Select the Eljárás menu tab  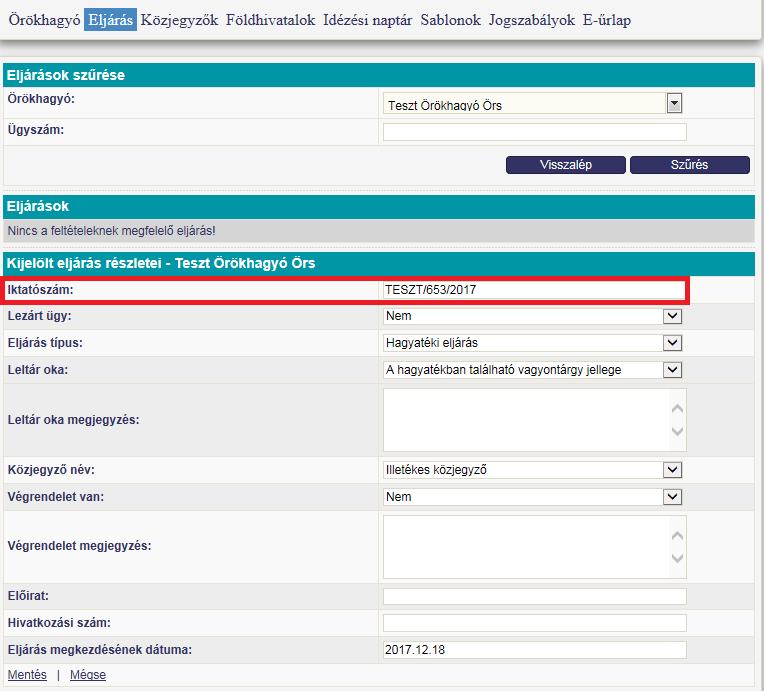pyautogui.click(x=111, y=20)
